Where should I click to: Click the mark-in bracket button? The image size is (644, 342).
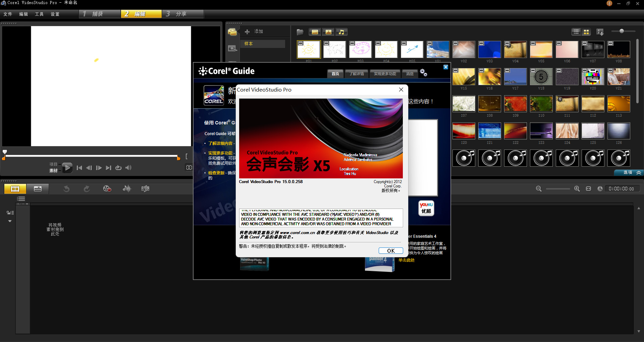click(186, 157)
